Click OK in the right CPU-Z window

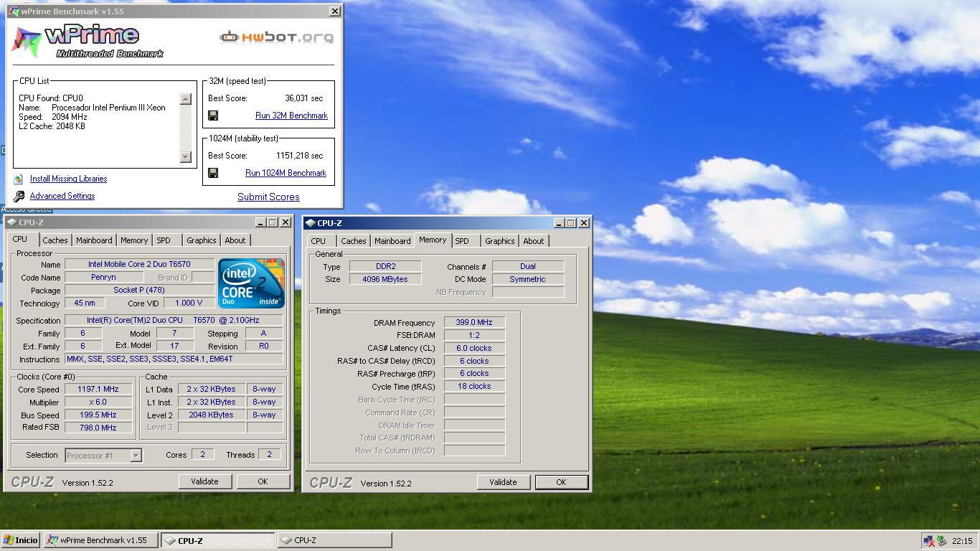561,482
